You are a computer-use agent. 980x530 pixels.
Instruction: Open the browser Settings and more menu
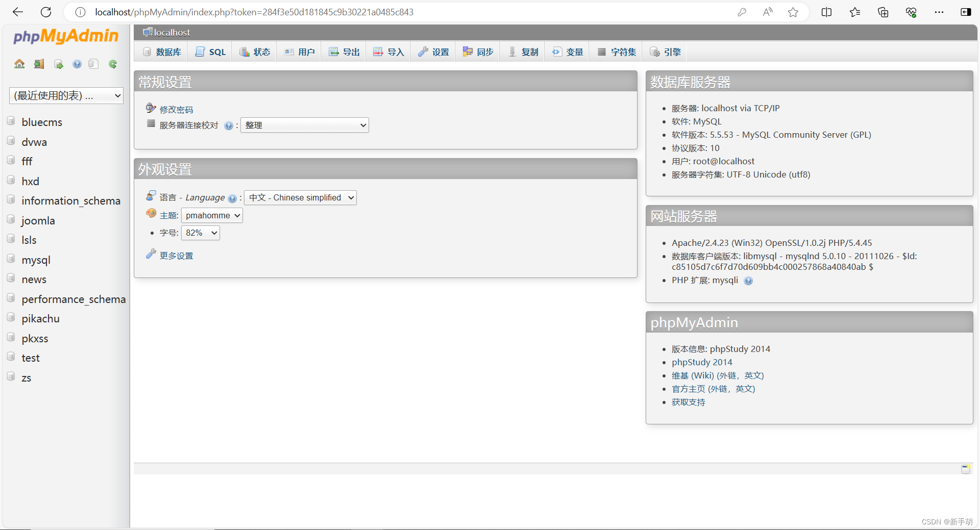(939, 12)
